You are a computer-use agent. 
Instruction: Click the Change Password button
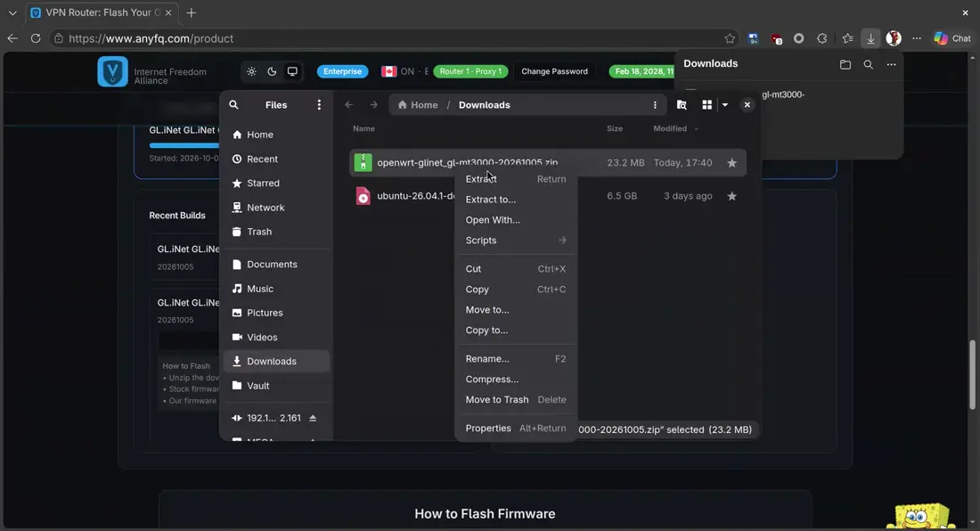[554, 72]
